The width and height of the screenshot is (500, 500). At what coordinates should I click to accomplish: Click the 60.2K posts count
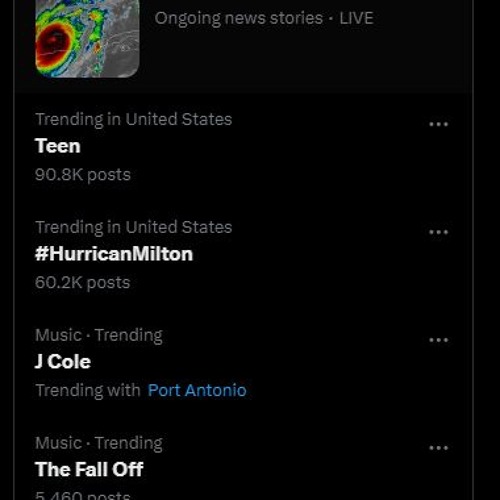(x=82, y=283)
